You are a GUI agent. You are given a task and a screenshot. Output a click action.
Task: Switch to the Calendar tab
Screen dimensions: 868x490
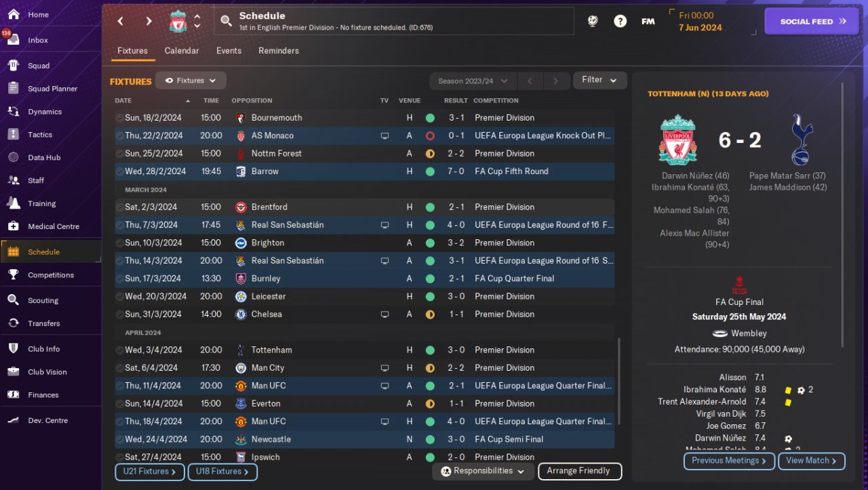point(182,51)
